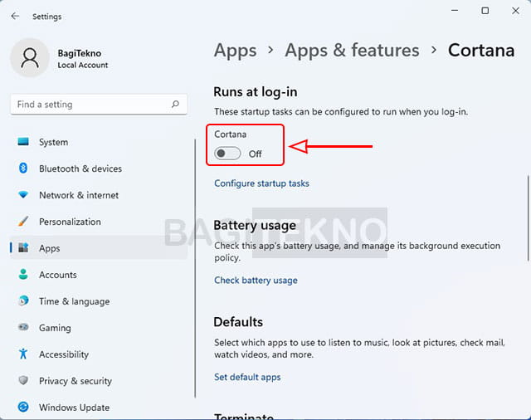Click the content pane vertical scrollbar
The width and height of the screenshot is (531, 420).
[x=528, y=218]
